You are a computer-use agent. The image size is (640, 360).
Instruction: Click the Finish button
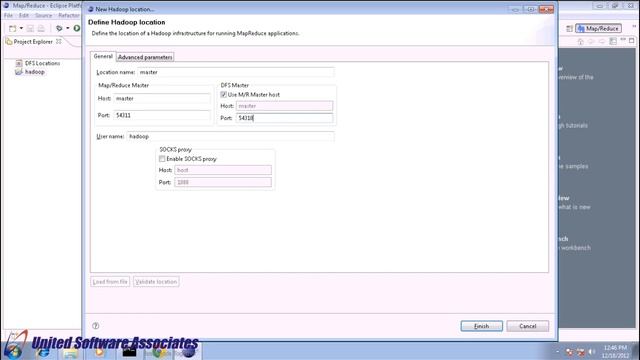click(x=482, y=326)
